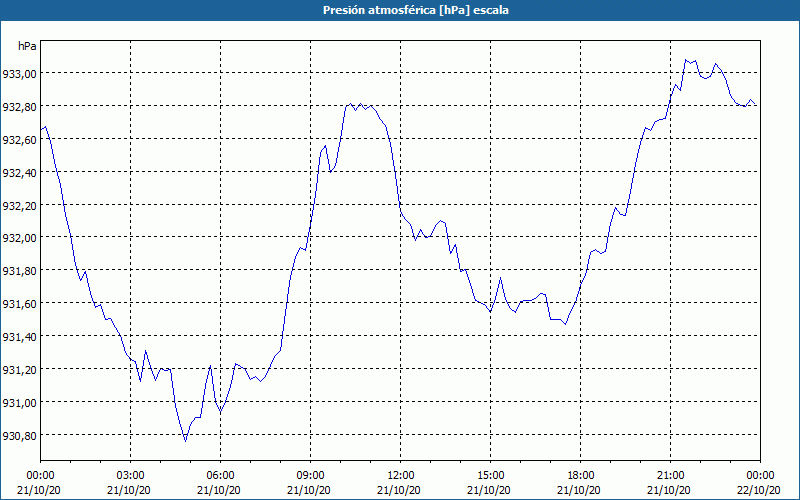Click the 15:00 time axis label
800x500 pixels.
[490, 476]
